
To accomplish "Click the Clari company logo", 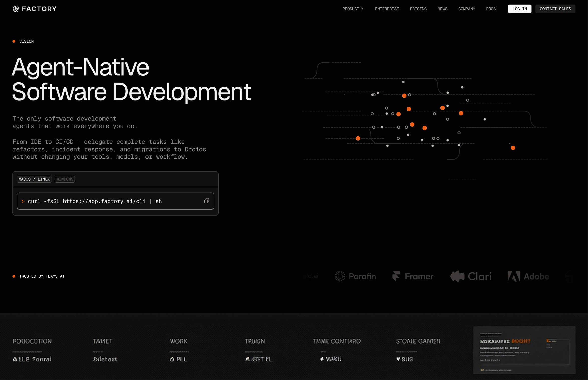I will click(x=471, y=276).
